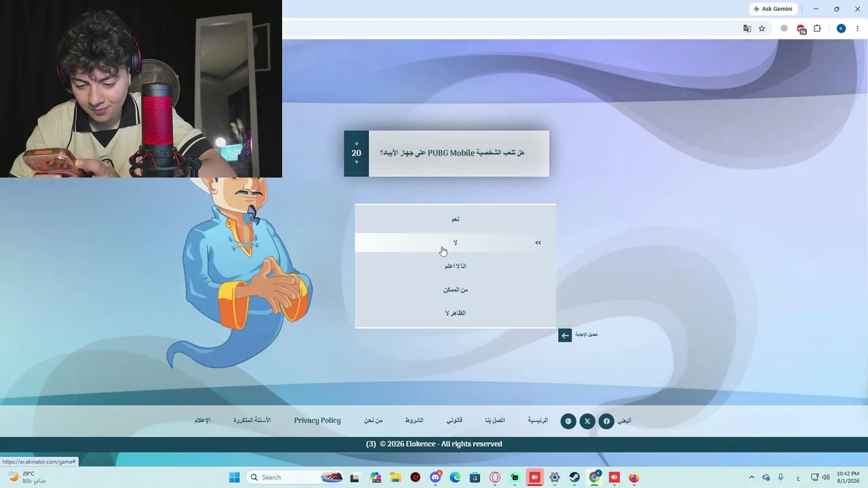This screenshot has height=488, width=868.
Task: Open the red extension with 16 badge
Action: point(801,28)
